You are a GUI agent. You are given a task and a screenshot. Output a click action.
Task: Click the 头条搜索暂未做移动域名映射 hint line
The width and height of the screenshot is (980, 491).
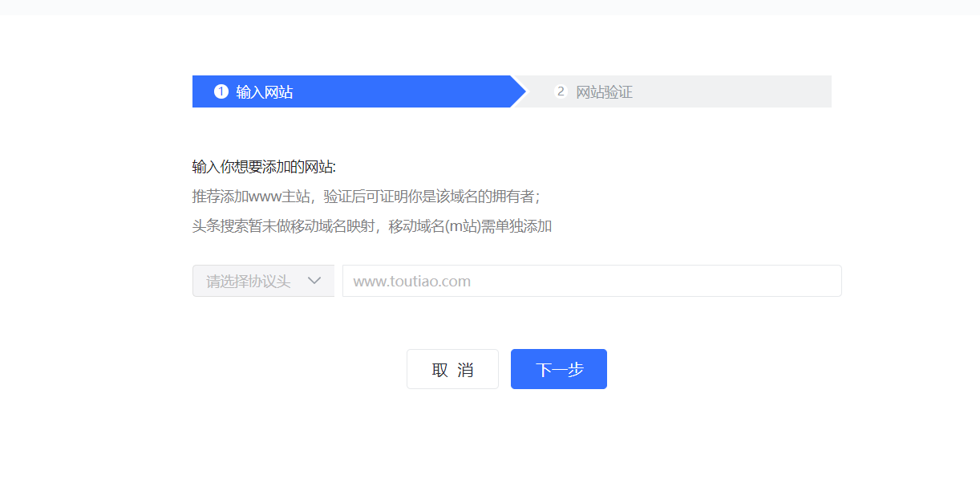click(285, 226)
